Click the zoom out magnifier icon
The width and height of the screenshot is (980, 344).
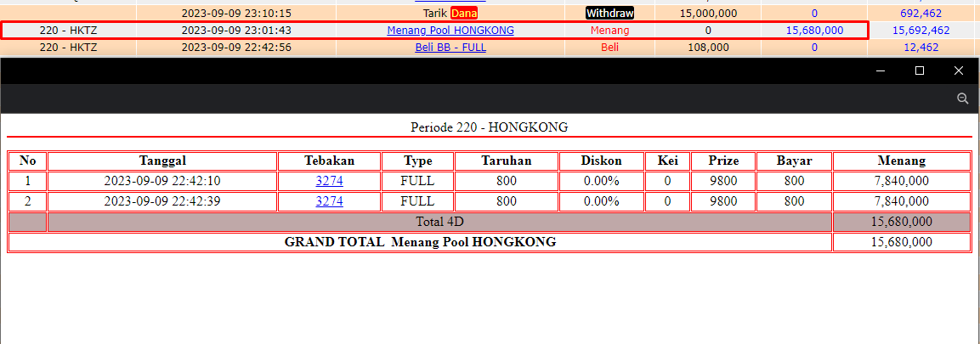tap(962, 99)
